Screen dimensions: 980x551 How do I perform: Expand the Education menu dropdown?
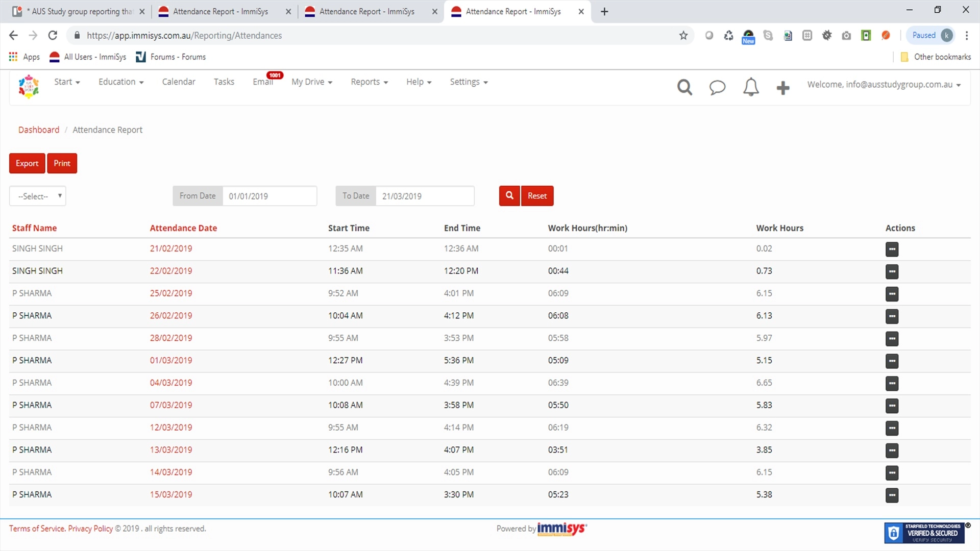(120, 82)
